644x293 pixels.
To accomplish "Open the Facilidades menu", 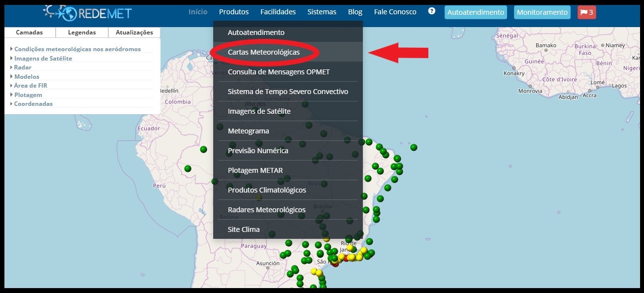I will coord(278,12).
